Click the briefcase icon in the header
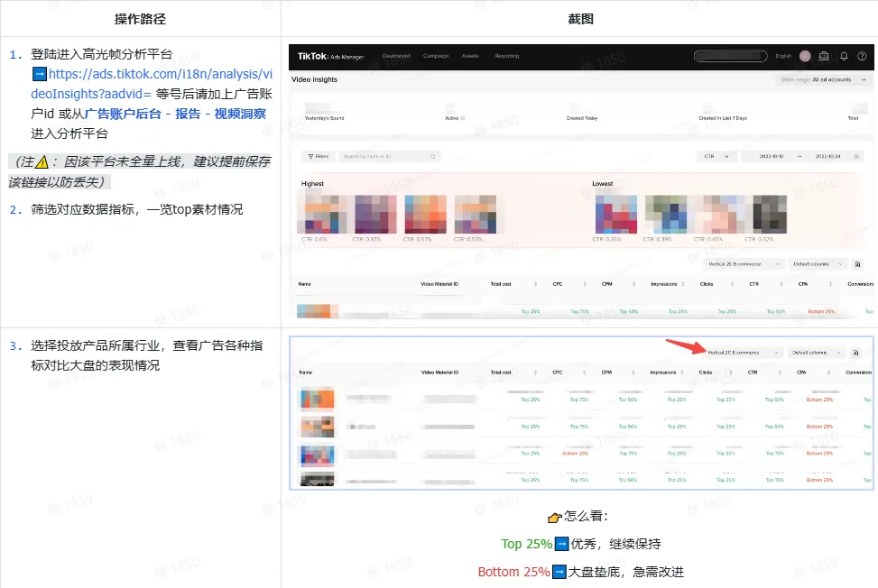Screen dimensions: 878x588 824,56
